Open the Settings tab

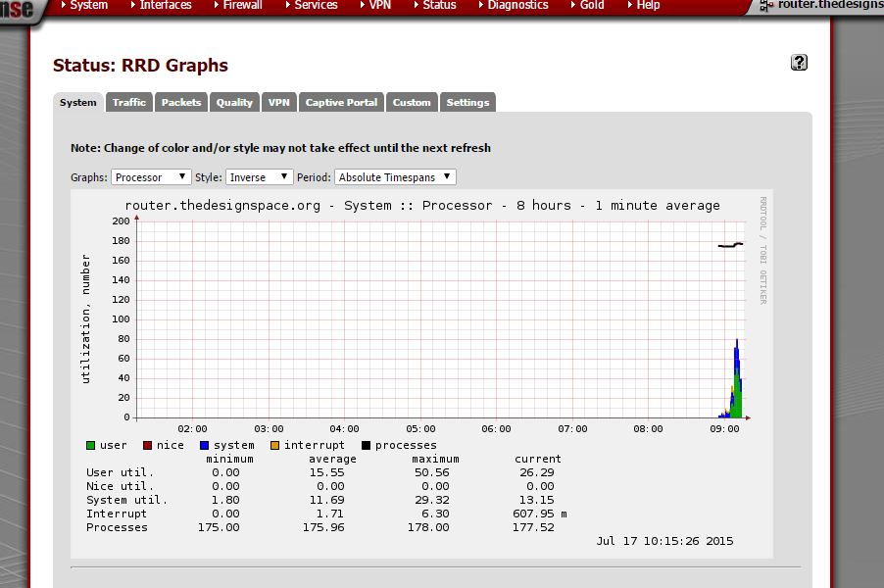(x=467, y=103)
